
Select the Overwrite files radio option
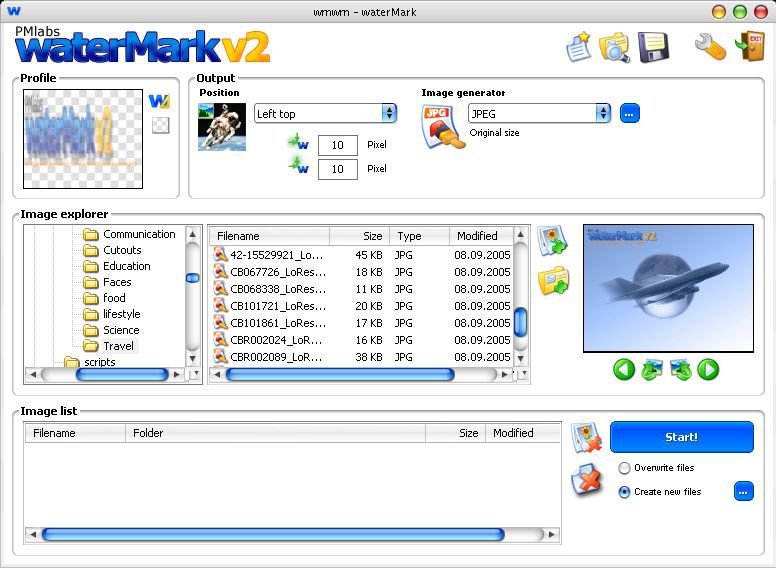(625, 468)
